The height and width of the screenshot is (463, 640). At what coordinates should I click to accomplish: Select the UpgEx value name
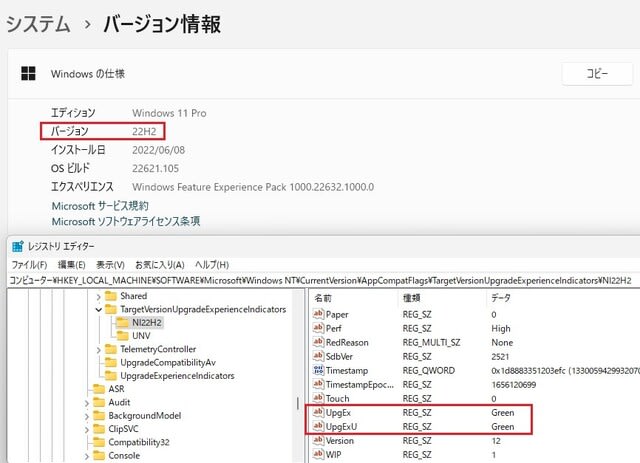(x=338, y=412)
